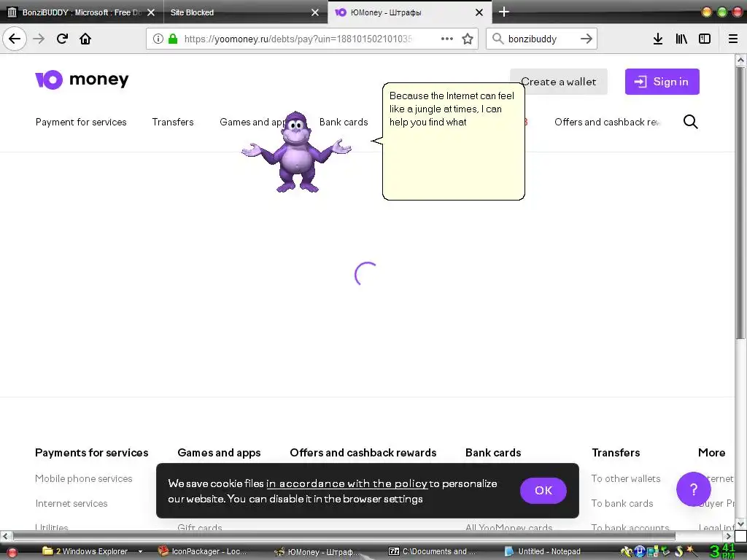This screenshot has width=747, height=560.
Task: Click the Create a wallet button
Action: [558, 82]
